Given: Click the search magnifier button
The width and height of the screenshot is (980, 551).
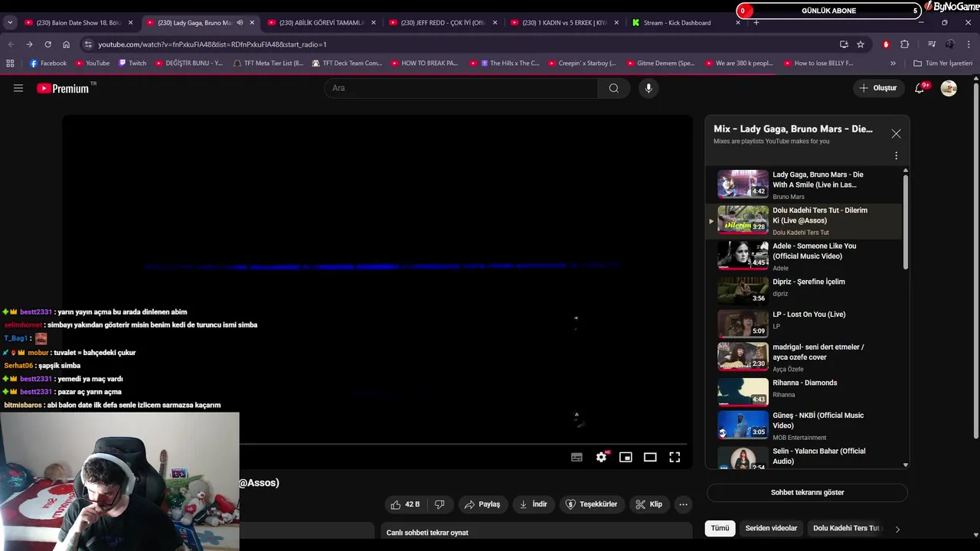Looking at the screenshot, I should [x=613, y=88].
